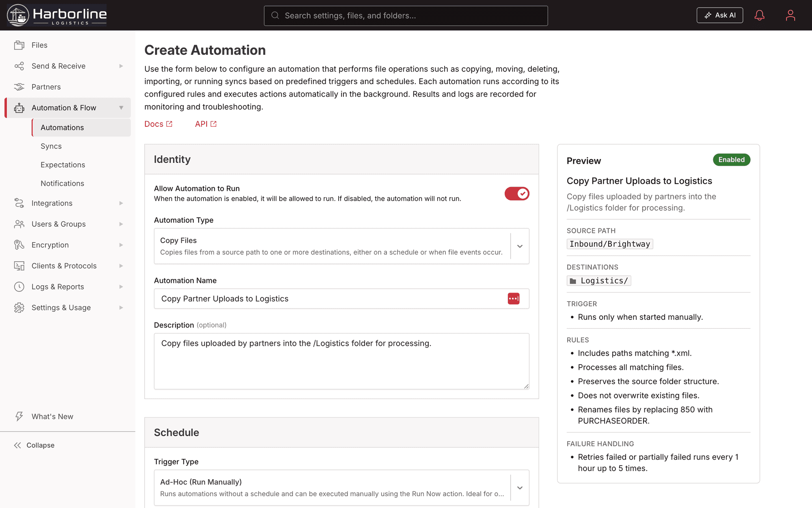
Task: Click the Settings & Usage gear icon
Action: 19,308
